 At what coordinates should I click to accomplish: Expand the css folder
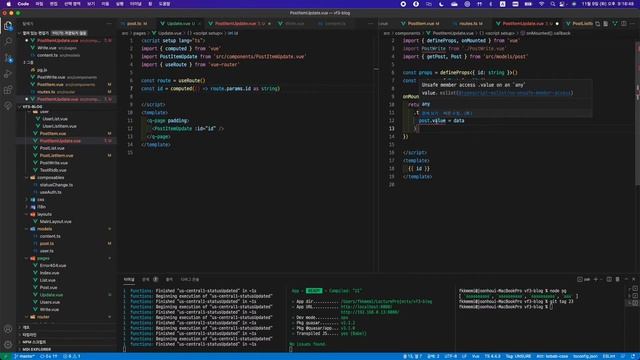pyautogui.click(x=27, y=200)
